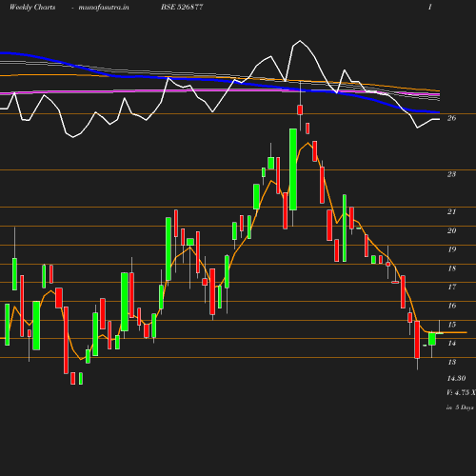Click the last price value 14.30

pyautogui.click(x=456, y=378)
